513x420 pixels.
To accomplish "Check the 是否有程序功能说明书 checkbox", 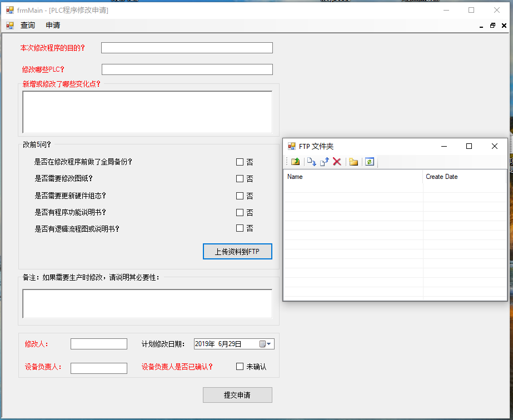I will 240,212.
